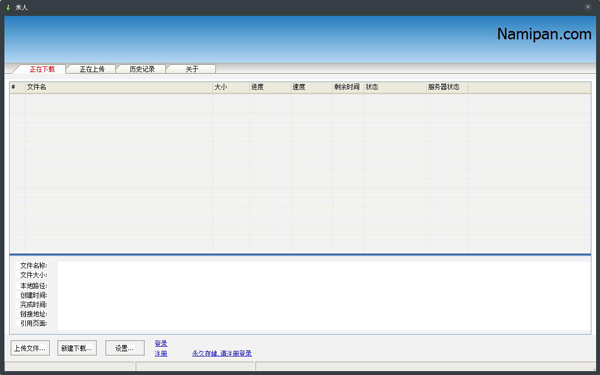600x375 pixels.
Task: Click the 登录 link
Action: tap(161, 344)
